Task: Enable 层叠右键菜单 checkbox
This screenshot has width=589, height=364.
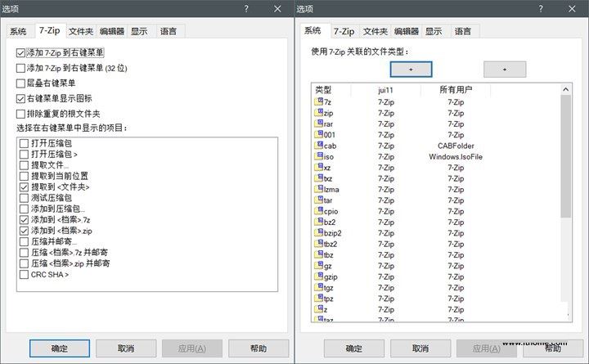Action: click(x=20, y=83)
